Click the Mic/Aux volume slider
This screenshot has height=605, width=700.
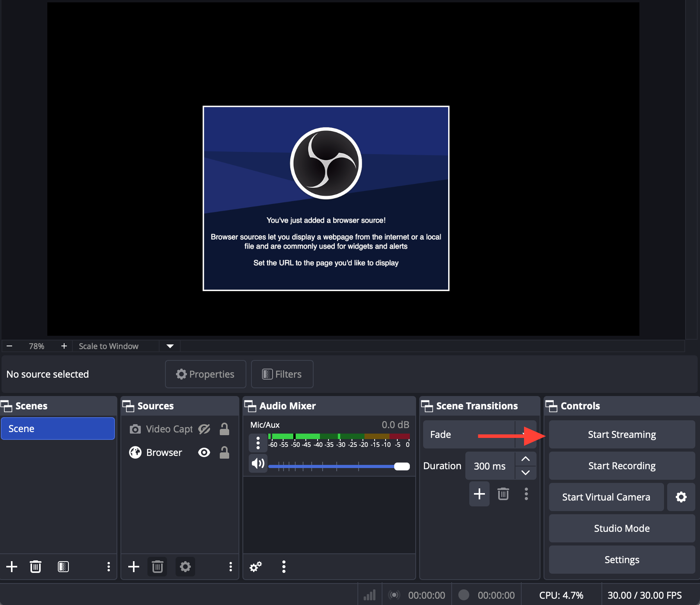click(x=339, y=466)
